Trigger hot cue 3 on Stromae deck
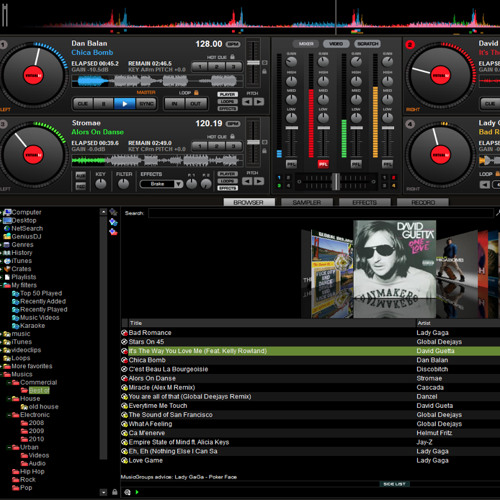Viewport: 500px width, 500px height. tap(234, 146)
